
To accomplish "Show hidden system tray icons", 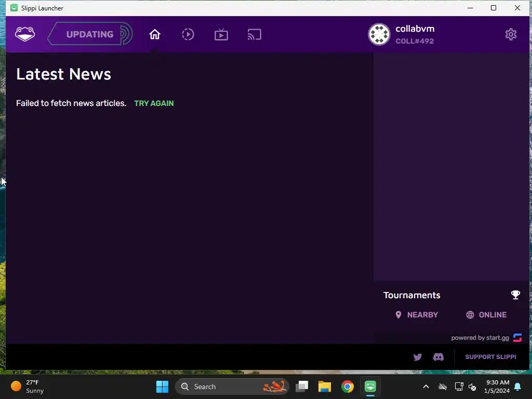I will (426, 387).
